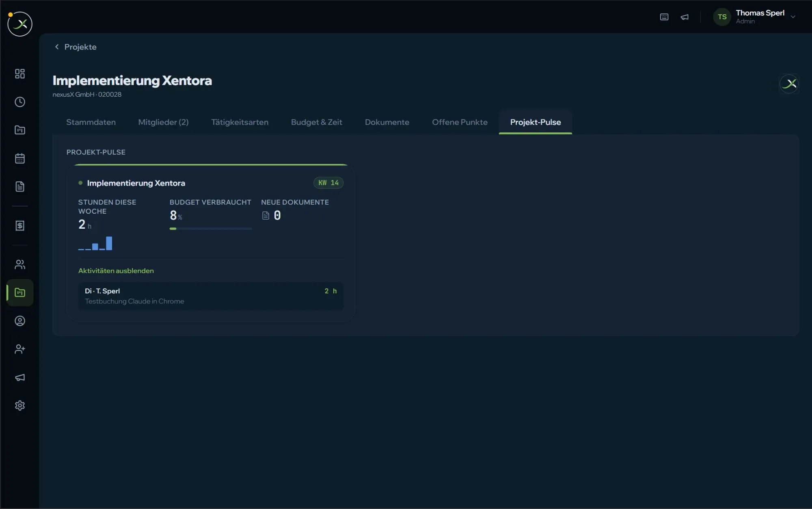The height and width of the screenshot is (509, 812).
Task: Switch to the Mitglieder (2) tab
Action: pyautogui.click(x=163, y=122)
